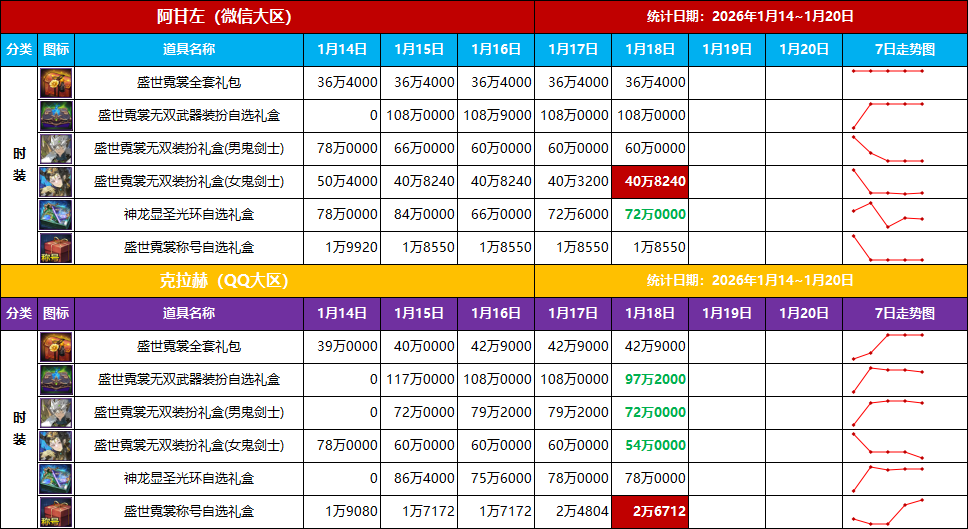Viewport: 968px width, 529px height.
Task: Click 盛世霓裳称号自选礼盒 name in 阿甘左 table
Action: coord(189,248)
